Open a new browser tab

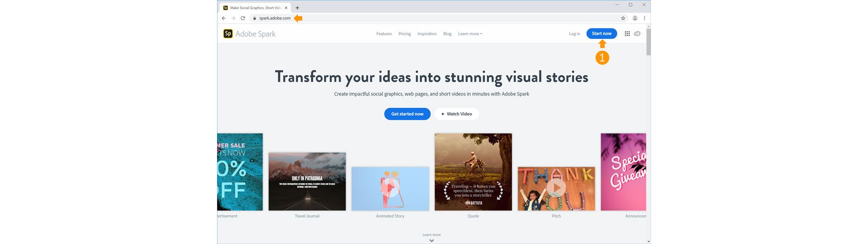[x=297, y=8]
